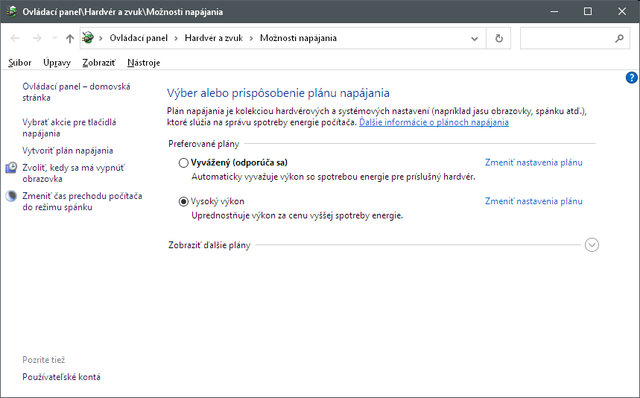Open Vybrať akcie pre tlačidlá napájania
The image size is (640, 398).
click(x=69, y=128)
